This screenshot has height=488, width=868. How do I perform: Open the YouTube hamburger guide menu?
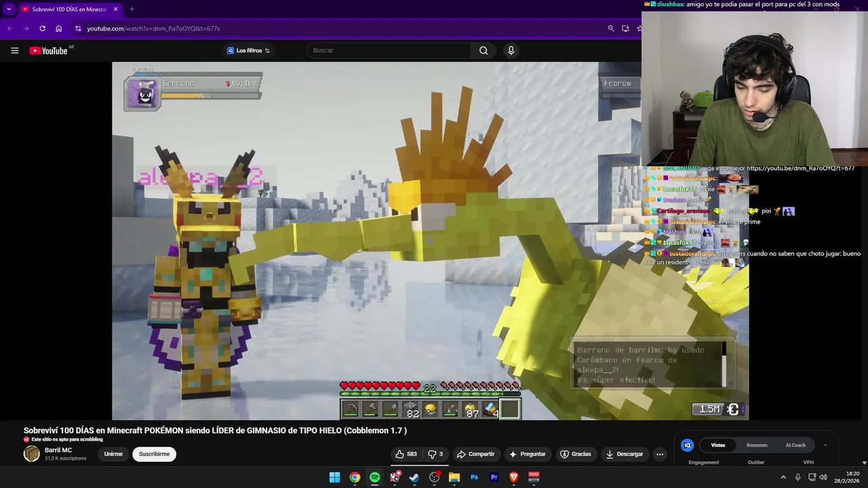tap(14, 50)
